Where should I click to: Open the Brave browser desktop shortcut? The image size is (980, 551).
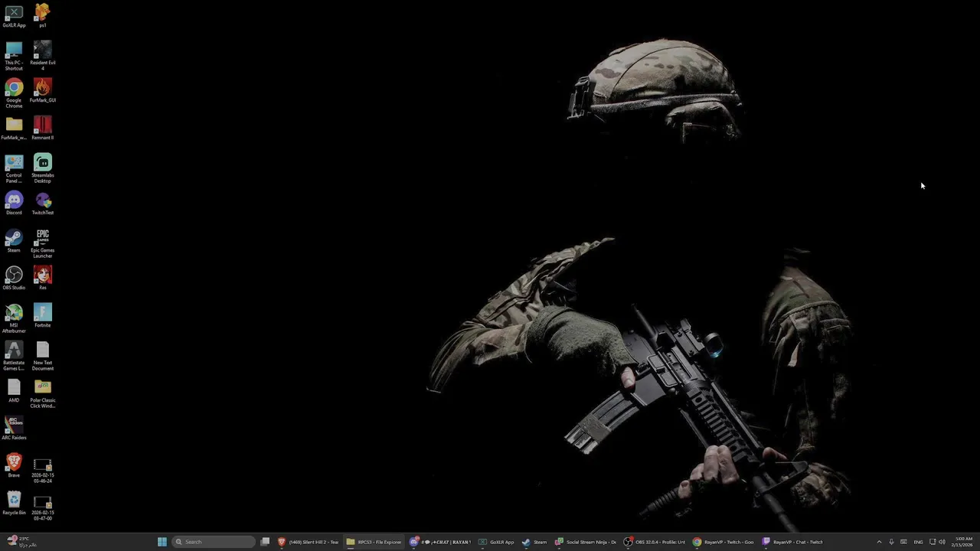point(14,466)
